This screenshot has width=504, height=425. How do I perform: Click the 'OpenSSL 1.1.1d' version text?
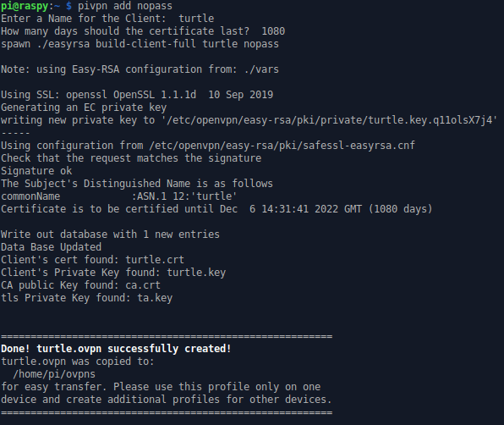[x=155, y=95]
